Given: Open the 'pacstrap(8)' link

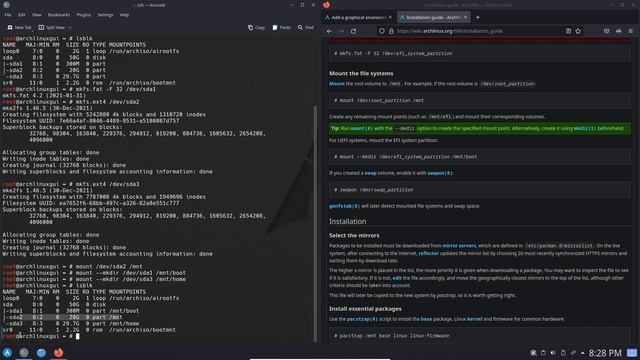Looking at the screenshot, I should pos(362,319).
